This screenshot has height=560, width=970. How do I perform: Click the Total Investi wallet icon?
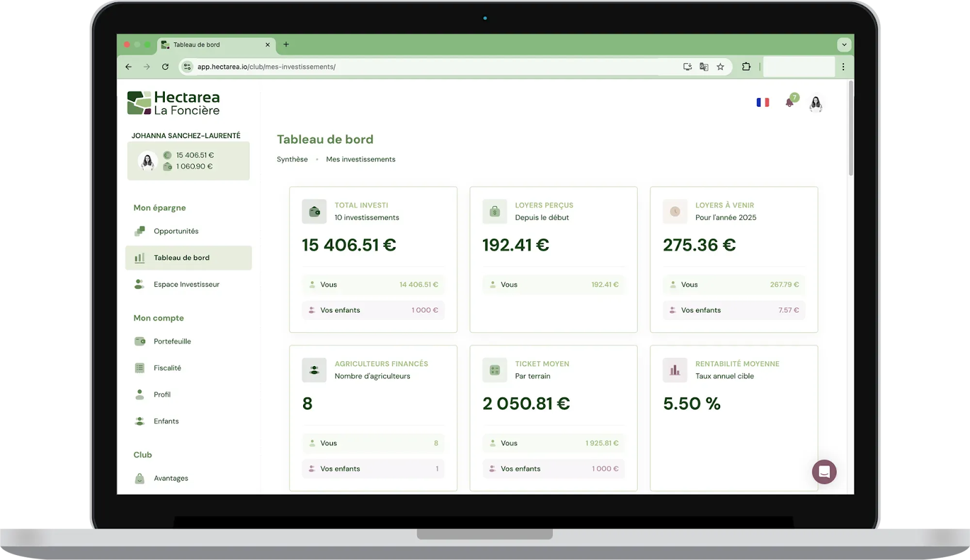coord(314,212)
